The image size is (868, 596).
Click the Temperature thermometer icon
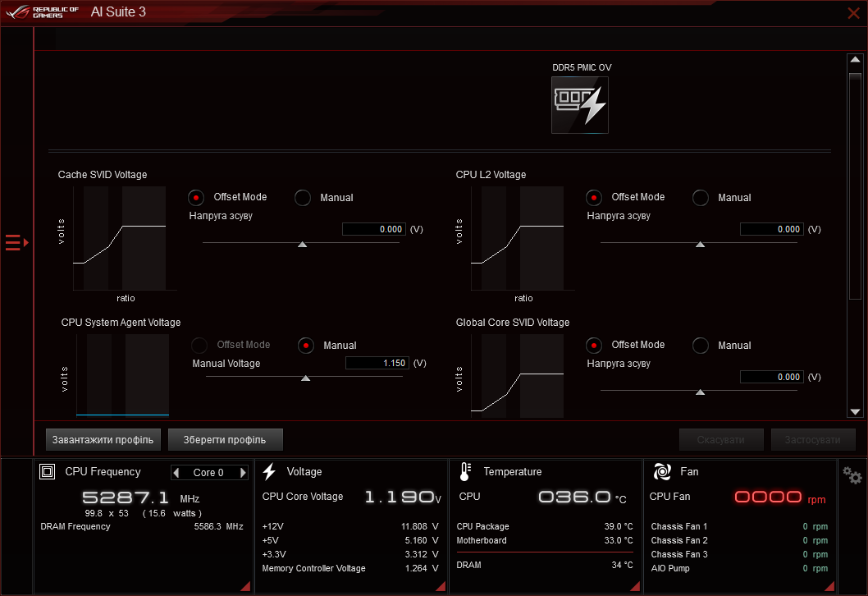pos(464,470)
